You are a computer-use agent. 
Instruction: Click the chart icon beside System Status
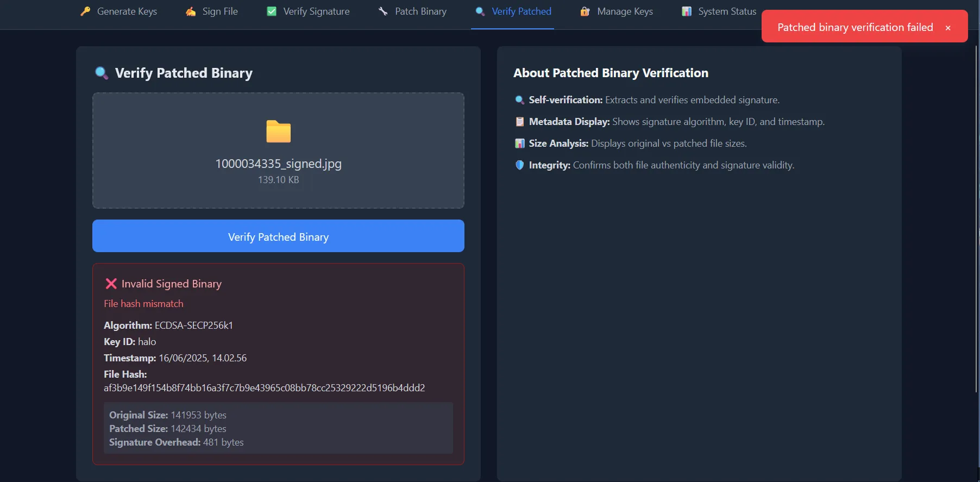pos(687,11)
